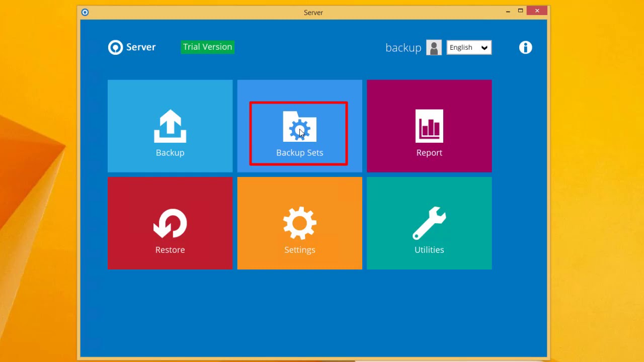The image size is (644, 362).
Task: Click the user profile avatar icon
Action: (x=434, y=47)
